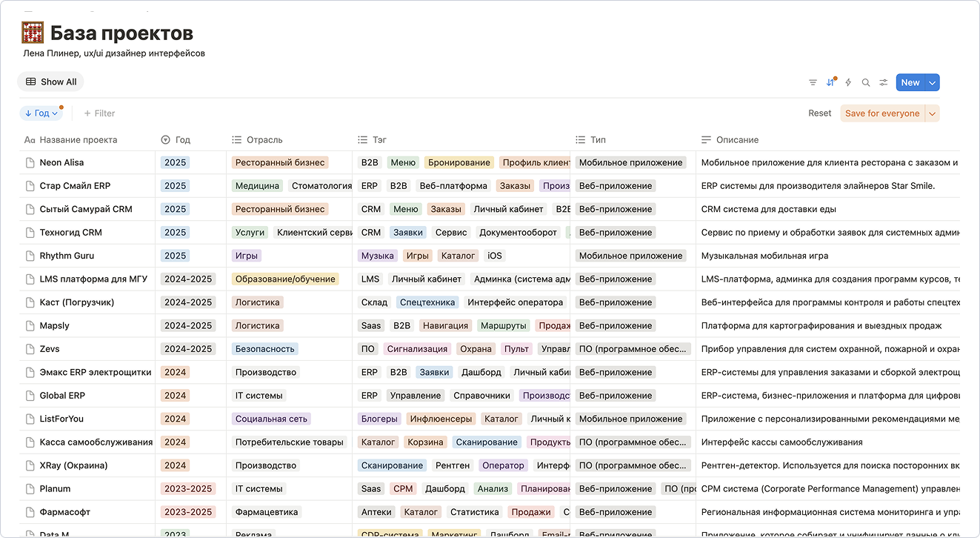Open automations with the lightning bolt icon
This screenshot has height=538, width=980.
pyautogui.click(x=848, y=82)
